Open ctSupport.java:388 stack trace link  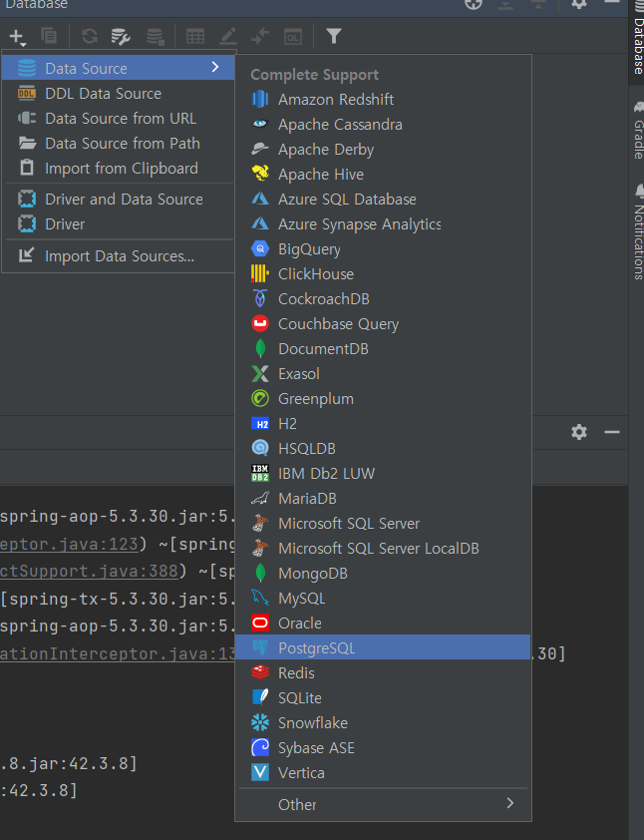[89, 571]
